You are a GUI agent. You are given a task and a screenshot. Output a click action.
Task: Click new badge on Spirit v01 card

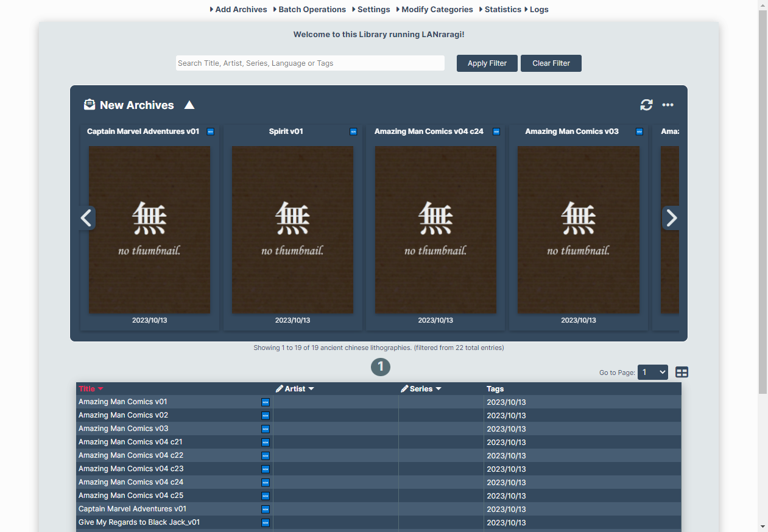point(354,131)
